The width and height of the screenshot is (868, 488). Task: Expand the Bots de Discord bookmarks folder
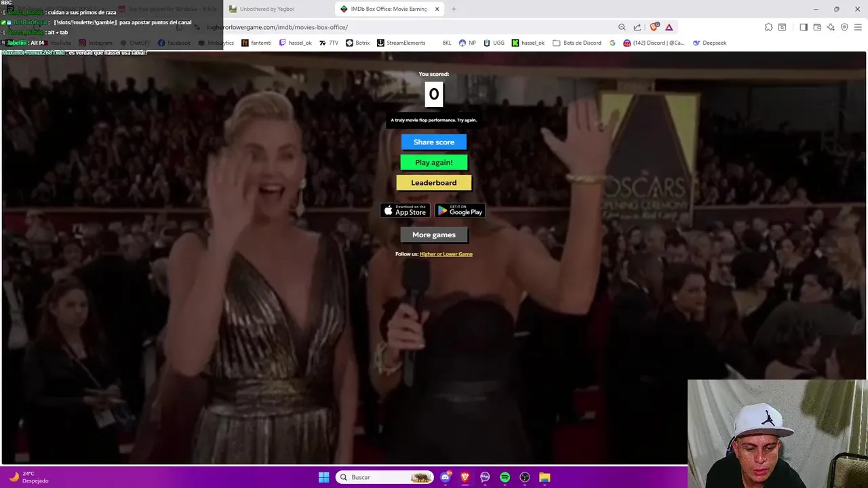(577, 43)
